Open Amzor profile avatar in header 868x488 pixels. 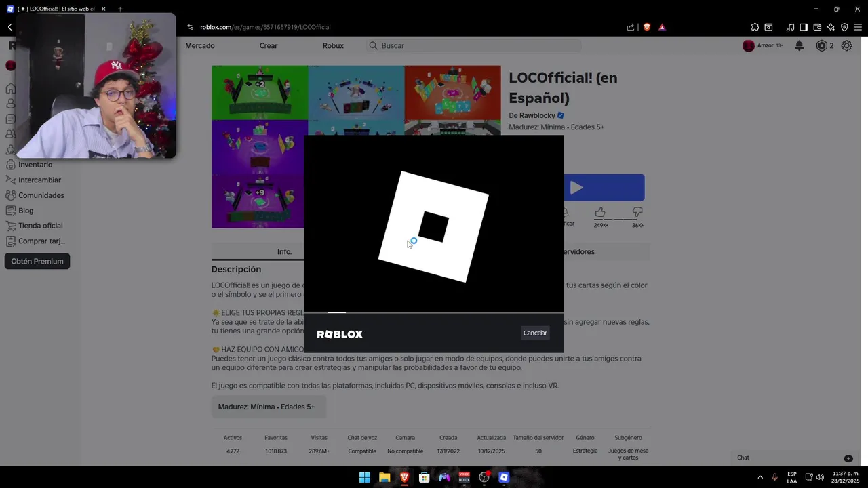(749, 45)
